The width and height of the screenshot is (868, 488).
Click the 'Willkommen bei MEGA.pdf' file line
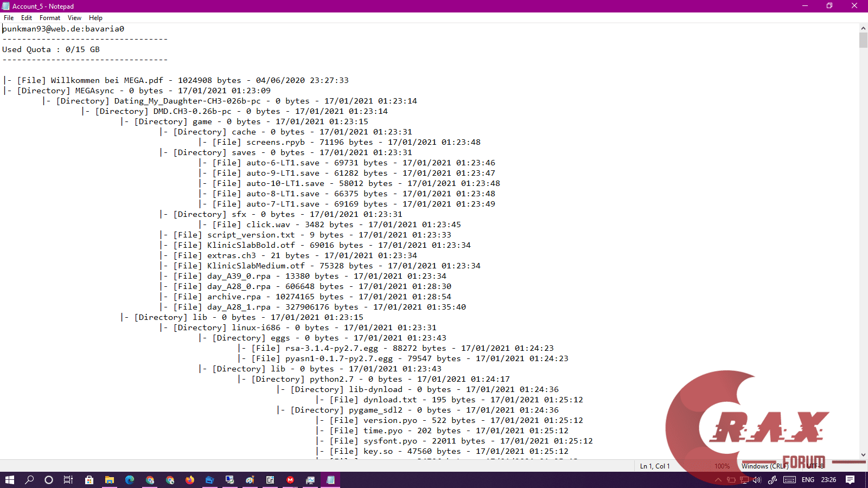click(x=176, y=80)
